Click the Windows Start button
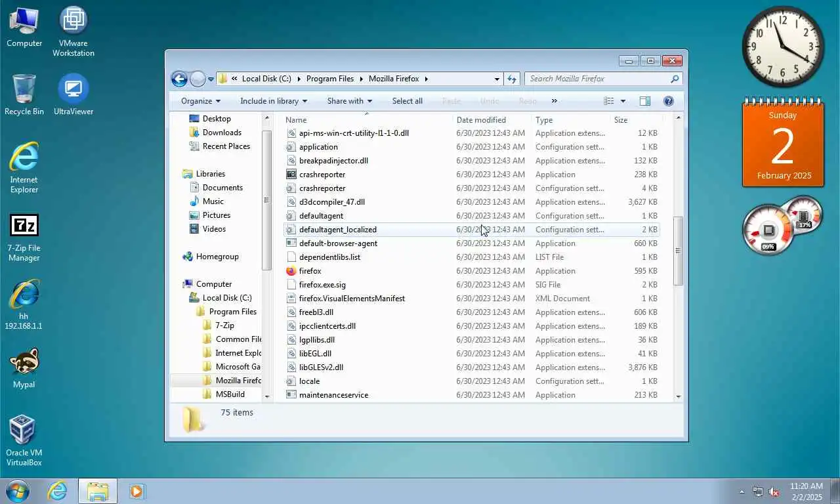Image resolution: width=840 pixels, height=504 pixels. [17, 491]
